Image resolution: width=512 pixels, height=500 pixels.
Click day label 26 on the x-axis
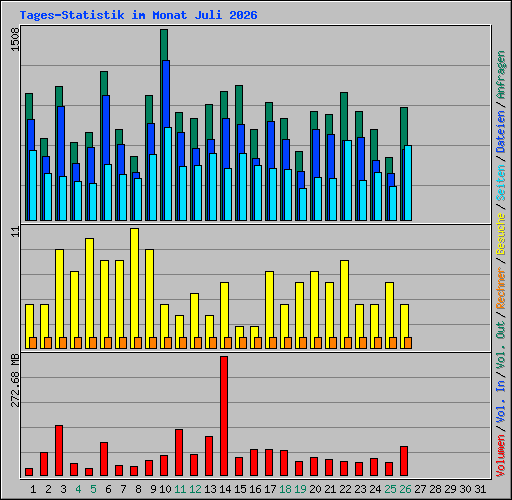click(x=405, y=489)
